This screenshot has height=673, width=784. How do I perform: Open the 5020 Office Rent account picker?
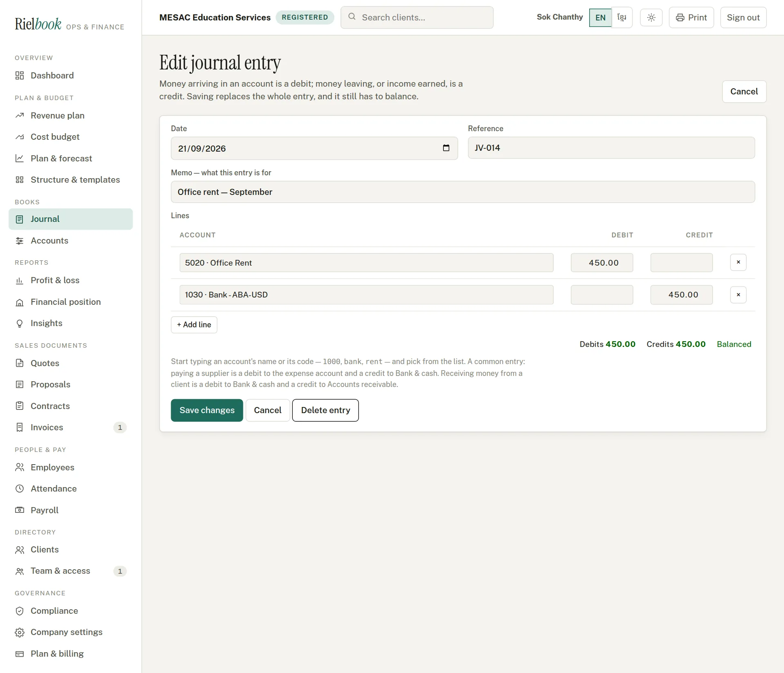pos(366,263)
